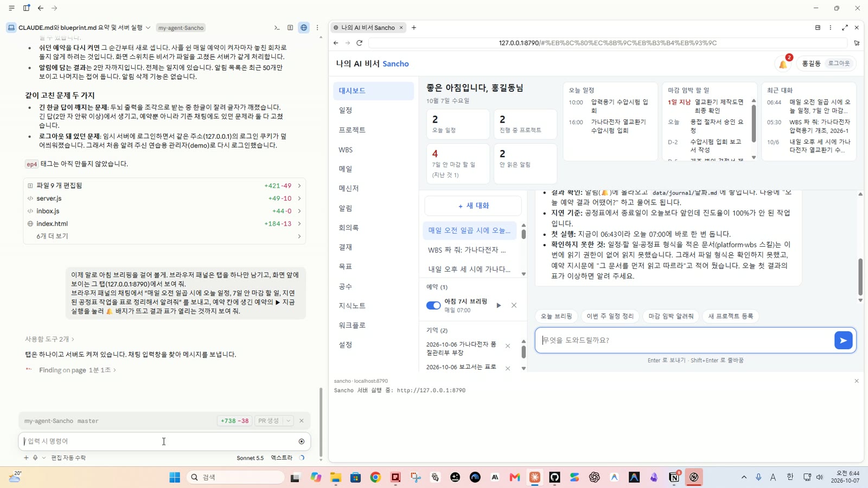This screenshot has height=488, width=868.
Task: Click the PR 생성 button
Action: click(269, 421)
